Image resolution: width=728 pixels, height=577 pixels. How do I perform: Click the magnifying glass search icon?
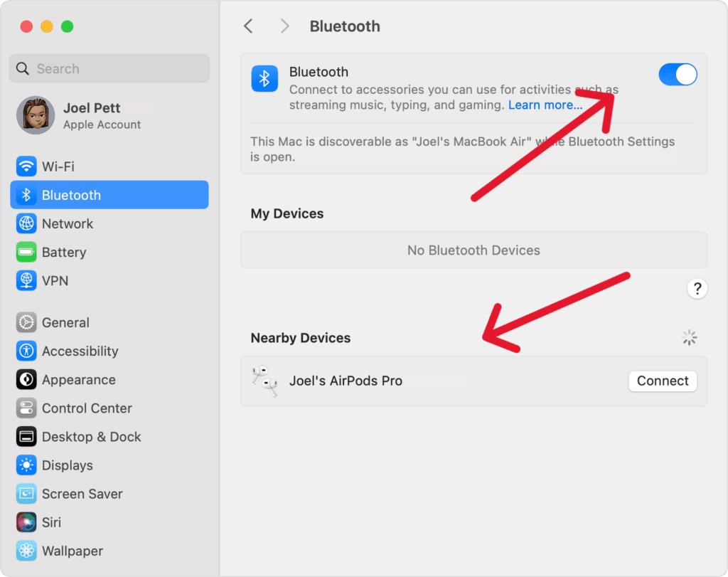click(x=22, y=69)
